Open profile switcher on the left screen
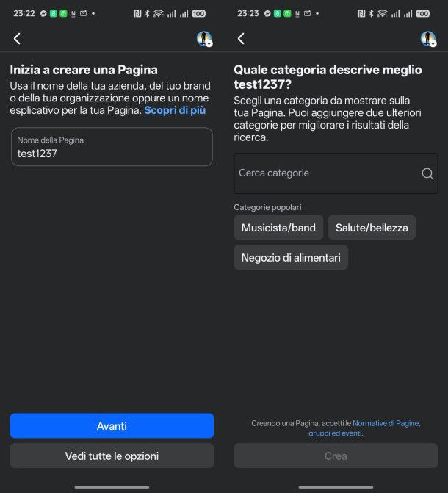Image resolution: width=448 pixels, height=493 pixels. [205, 39]
